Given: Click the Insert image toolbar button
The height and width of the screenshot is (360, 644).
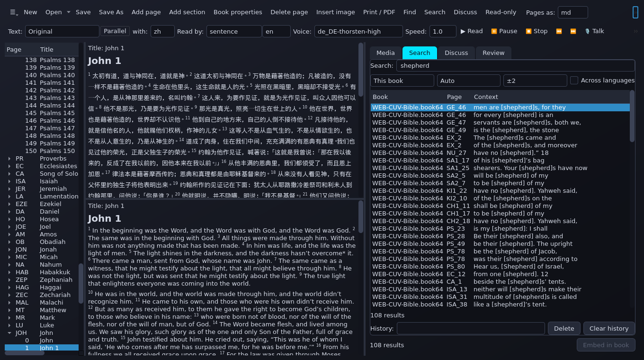Looking at the screenshot, I should 335,12.
